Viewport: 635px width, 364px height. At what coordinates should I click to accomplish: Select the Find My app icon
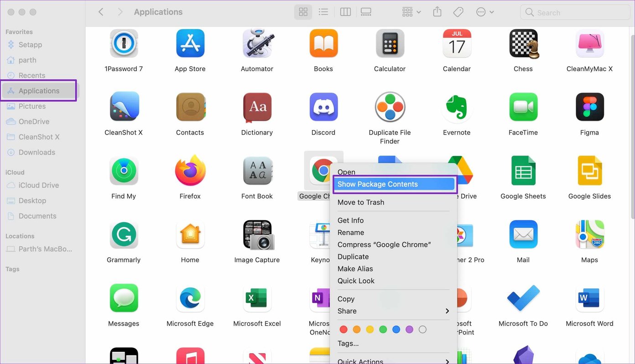[x=124, y=171]
